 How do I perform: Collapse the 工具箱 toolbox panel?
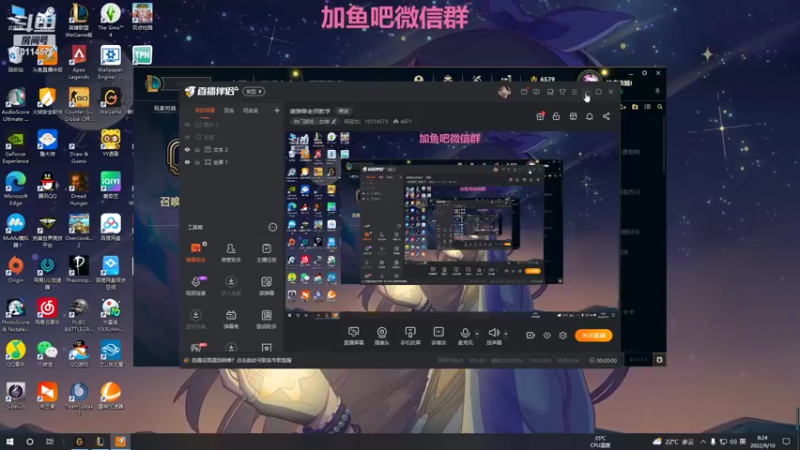[273, 227]
